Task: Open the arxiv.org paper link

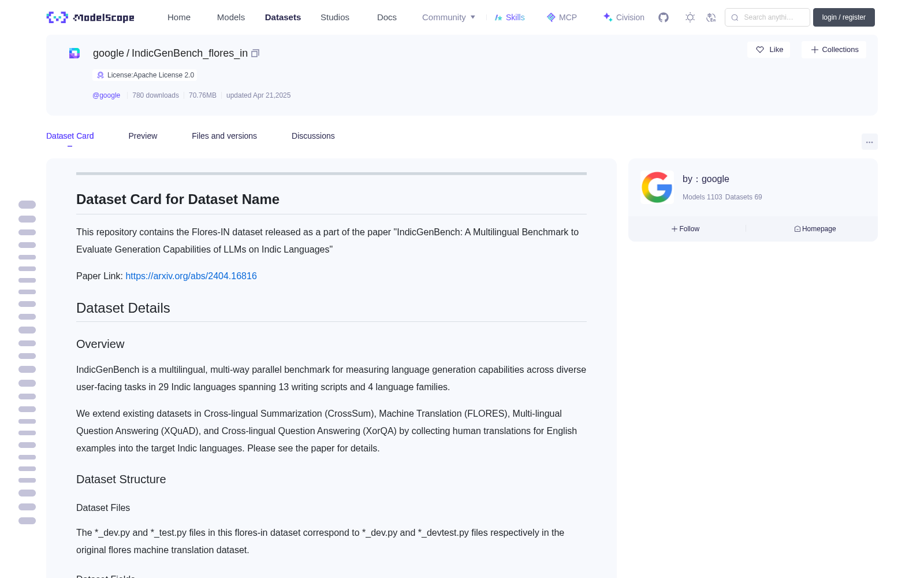Action: click(191, 276)
